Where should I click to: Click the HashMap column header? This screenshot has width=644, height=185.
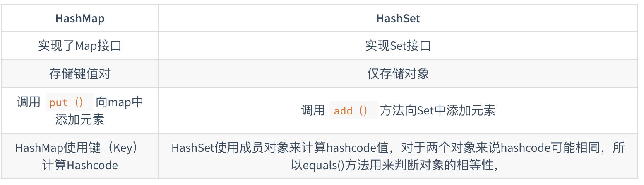coord(80,18)
